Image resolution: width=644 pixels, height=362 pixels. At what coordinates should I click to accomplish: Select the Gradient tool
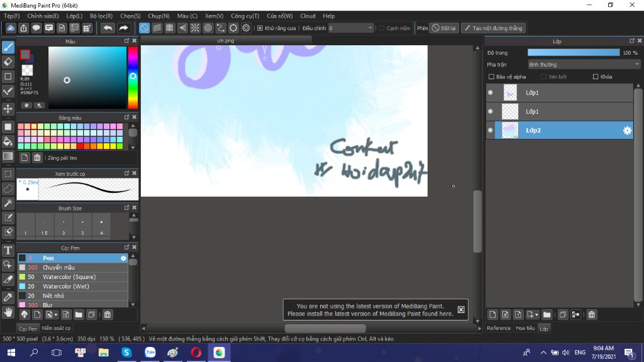pos(8,156)
